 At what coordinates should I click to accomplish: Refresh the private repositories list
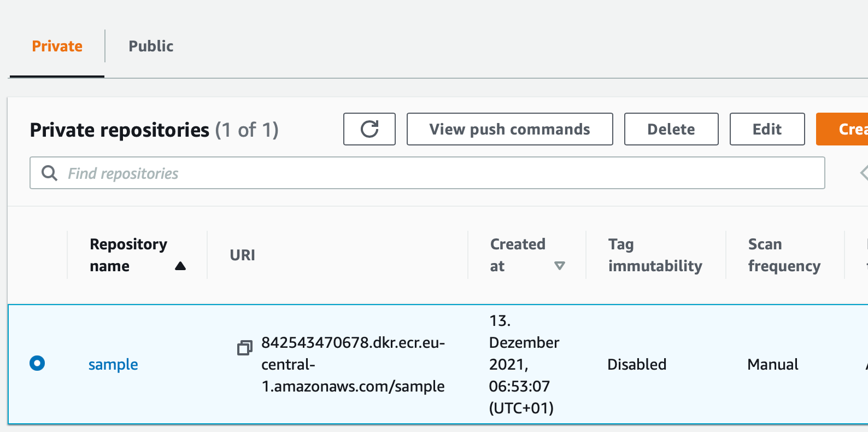(x=370, y=129)
